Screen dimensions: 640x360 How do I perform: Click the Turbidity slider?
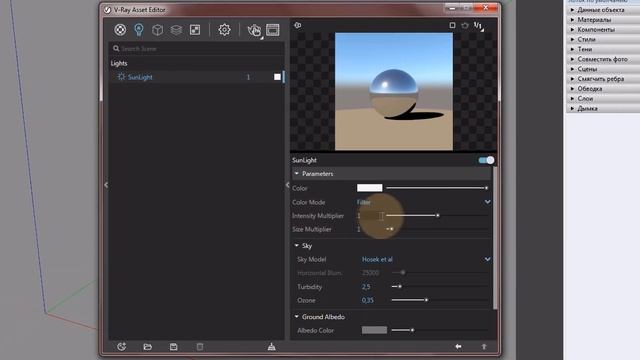(440, 287)
